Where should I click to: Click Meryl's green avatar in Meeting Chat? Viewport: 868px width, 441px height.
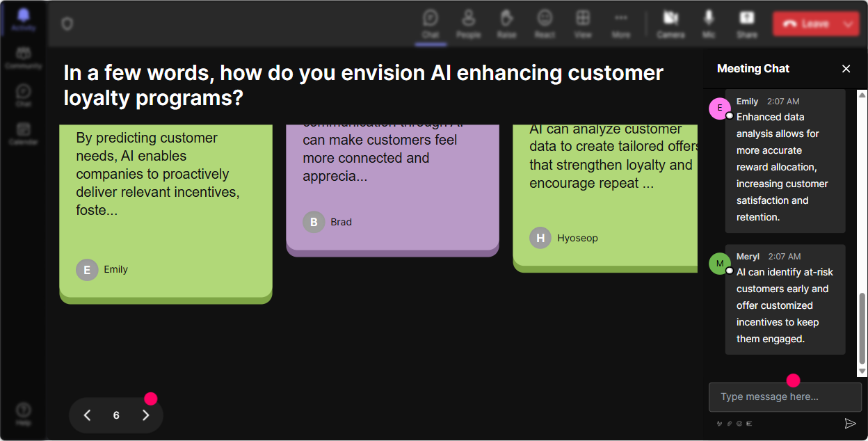click(720, 264)
